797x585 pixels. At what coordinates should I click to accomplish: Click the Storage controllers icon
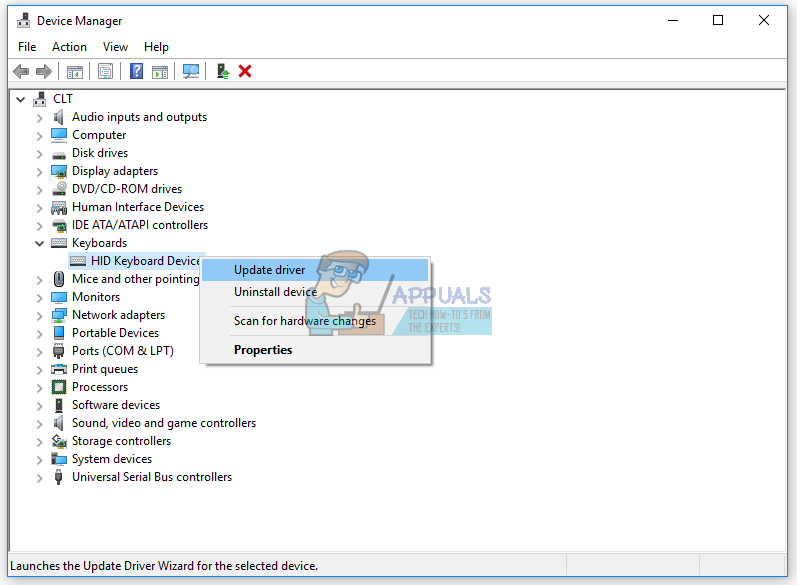point(59,441)
